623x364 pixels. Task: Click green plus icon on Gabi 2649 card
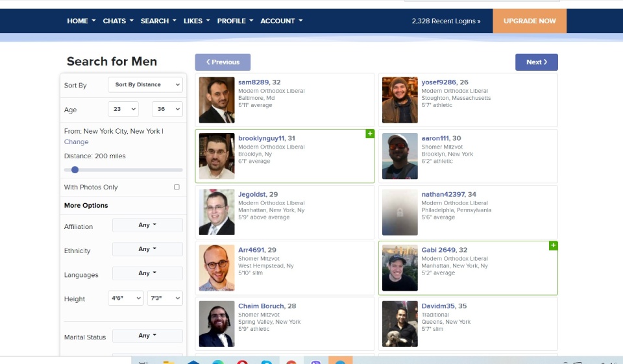tap(553, 245)
